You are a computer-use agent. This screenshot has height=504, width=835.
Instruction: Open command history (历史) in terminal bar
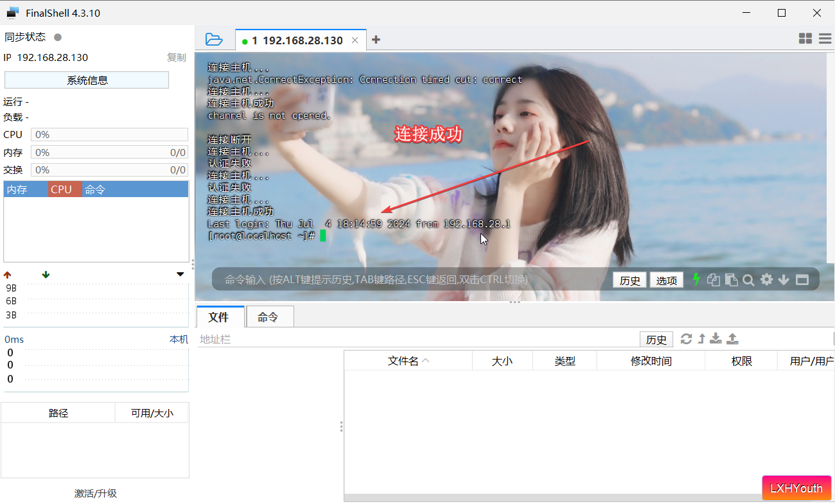tap(629, 280)
